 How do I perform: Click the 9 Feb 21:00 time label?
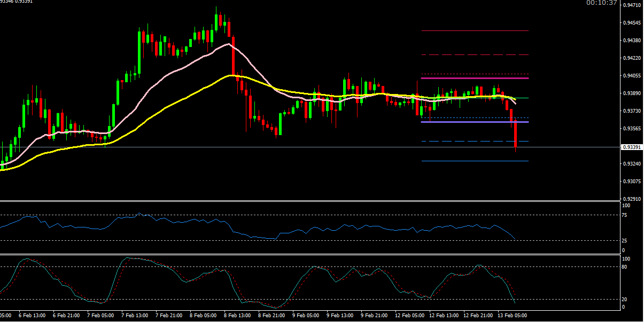coord(374,316)
